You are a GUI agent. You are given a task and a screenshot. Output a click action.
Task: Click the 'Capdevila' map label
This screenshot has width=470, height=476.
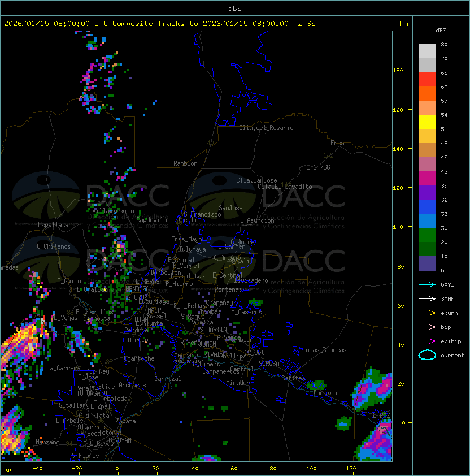coord(152,220)
